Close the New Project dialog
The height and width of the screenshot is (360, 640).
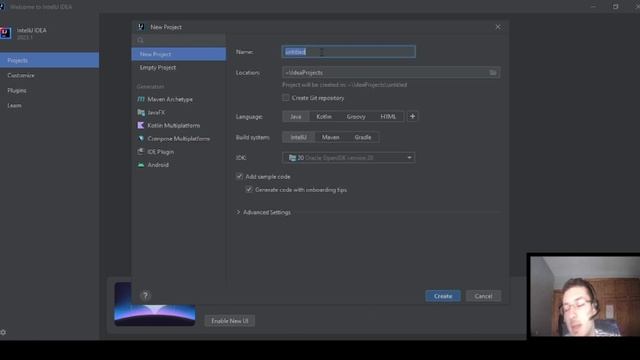(498, 27)
